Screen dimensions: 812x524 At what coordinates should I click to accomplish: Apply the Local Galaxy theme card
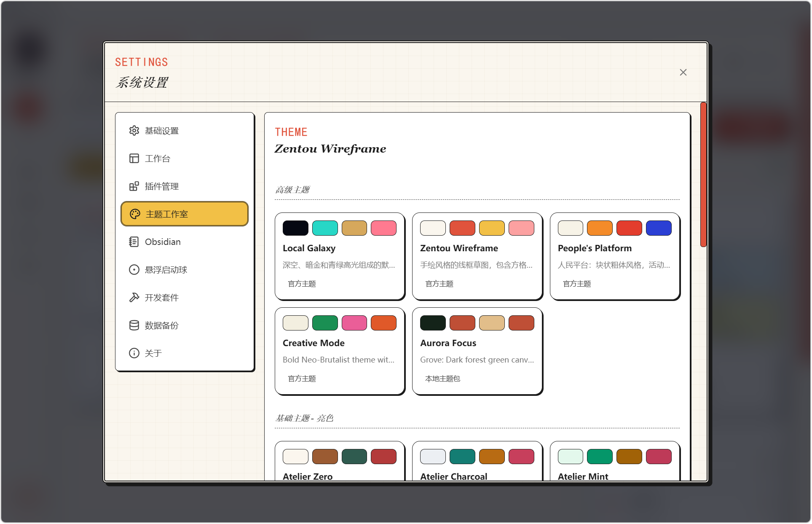[340, 256]
